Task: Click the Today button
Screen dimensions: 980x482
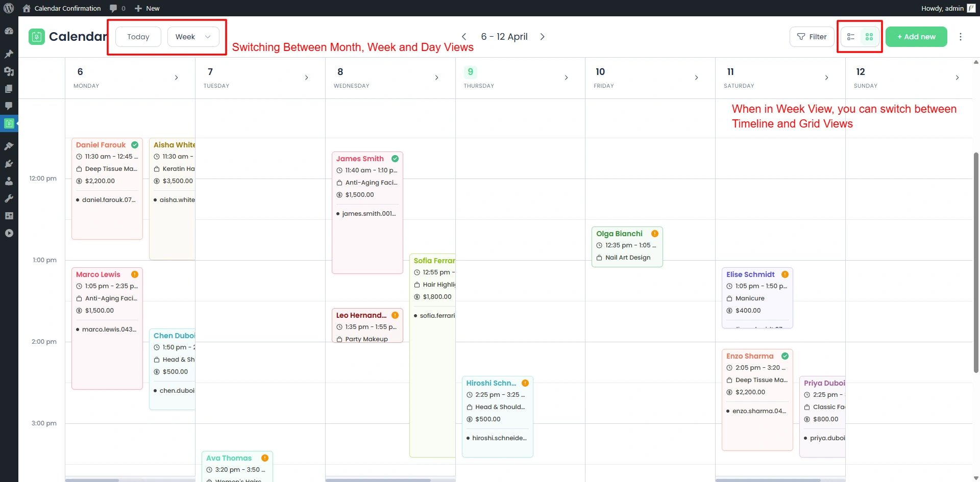Action: [x=137, y=36]
